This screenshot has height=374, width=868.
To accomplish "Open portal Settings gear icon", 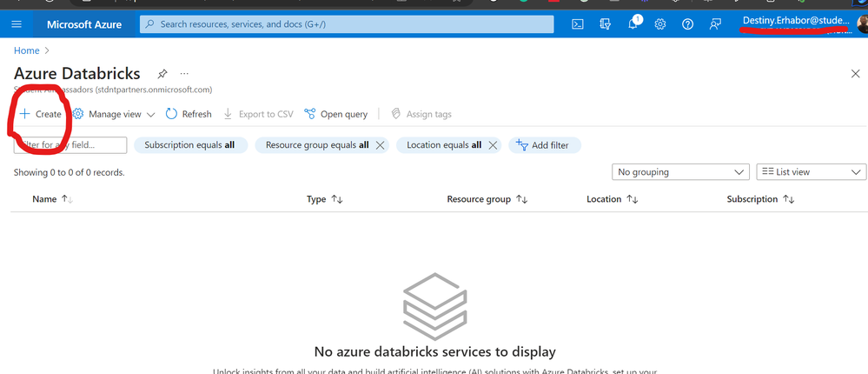I will pyautogui.click(x=659, y=24).
